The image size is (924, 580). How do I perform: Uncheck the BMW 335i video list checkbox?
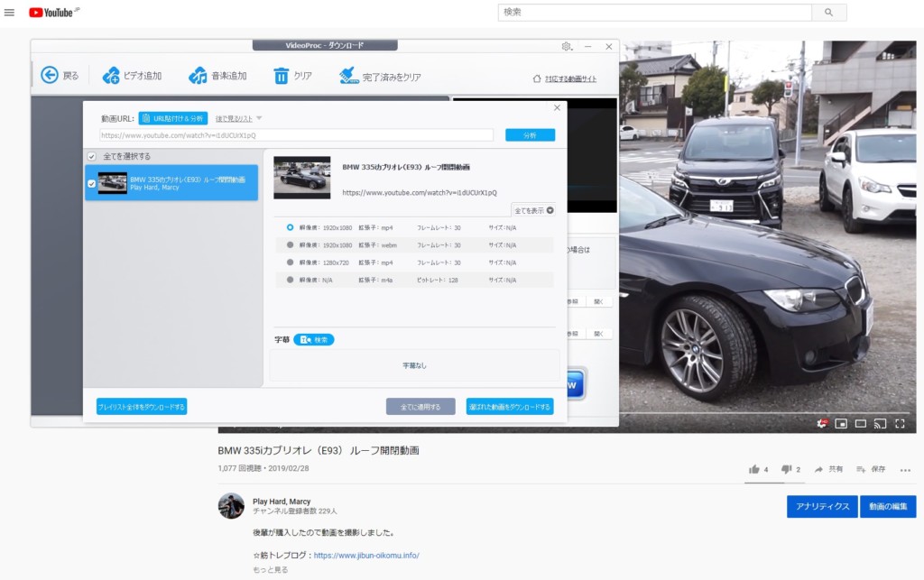pyautogui.click(x=91, y=184)
